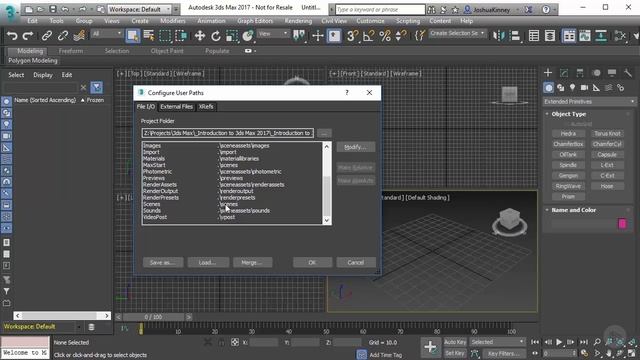Open the Modify panel tab
This screenshot has width=640, height=360.
tap(564, 73)
